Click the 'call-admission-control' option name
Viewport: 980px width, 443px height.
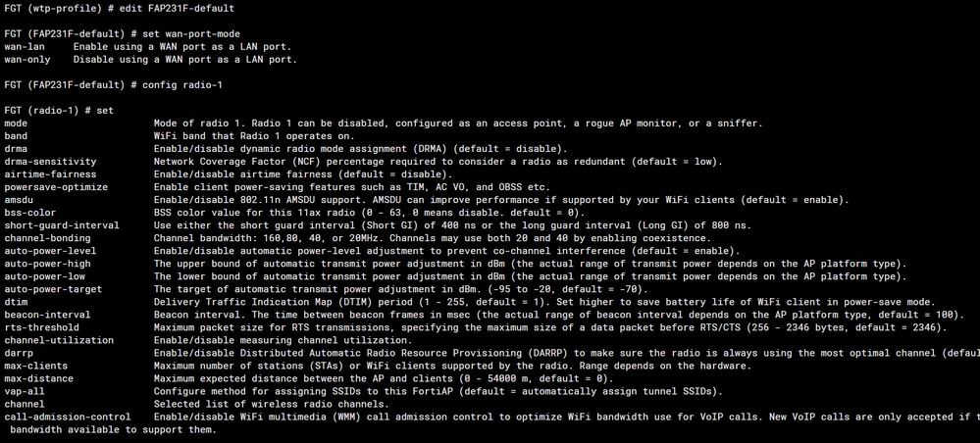click(68, 417)
